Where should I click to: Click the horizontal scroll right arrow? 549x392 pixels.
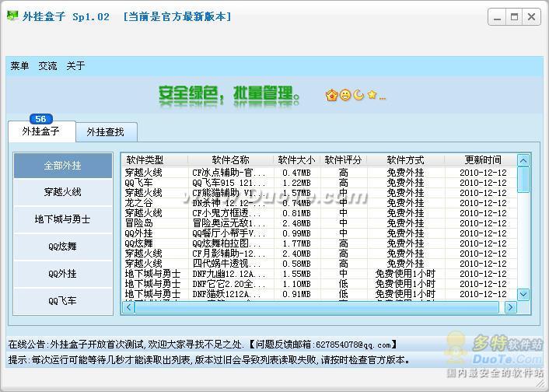(510, 307)
